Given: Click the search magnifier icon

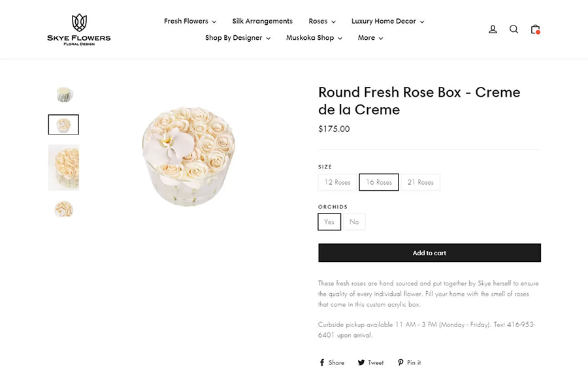Looking at the screenshot, I should pos(514,29).
